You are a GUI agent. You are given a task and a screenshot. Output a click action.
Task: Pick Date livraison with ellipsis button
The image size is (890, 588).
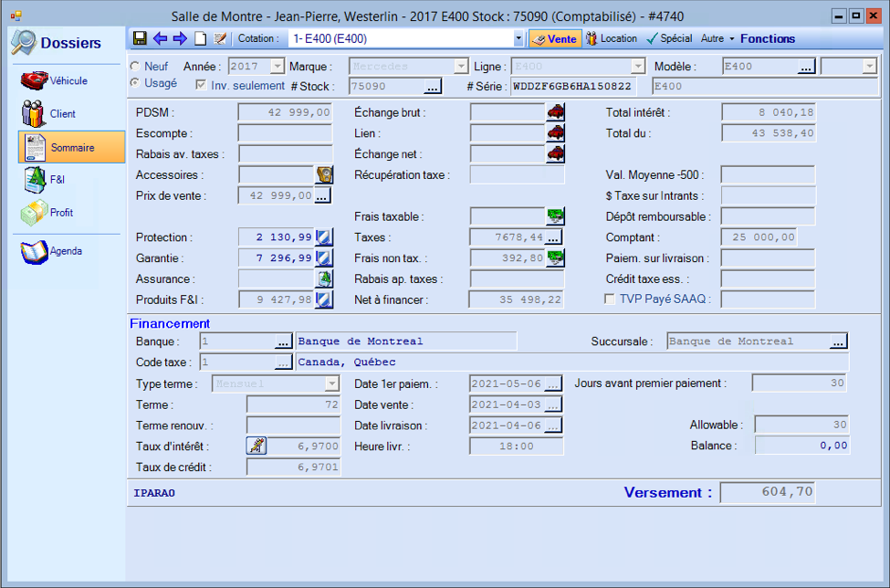pos(553,425)
